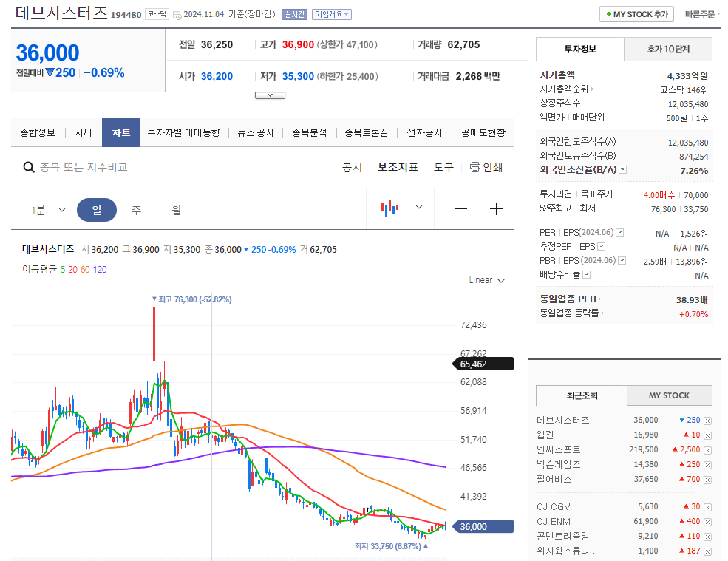Open help icon next to BPS(2024.06)
This screenshot has height=561, width=728.
(x=622, y=260)
